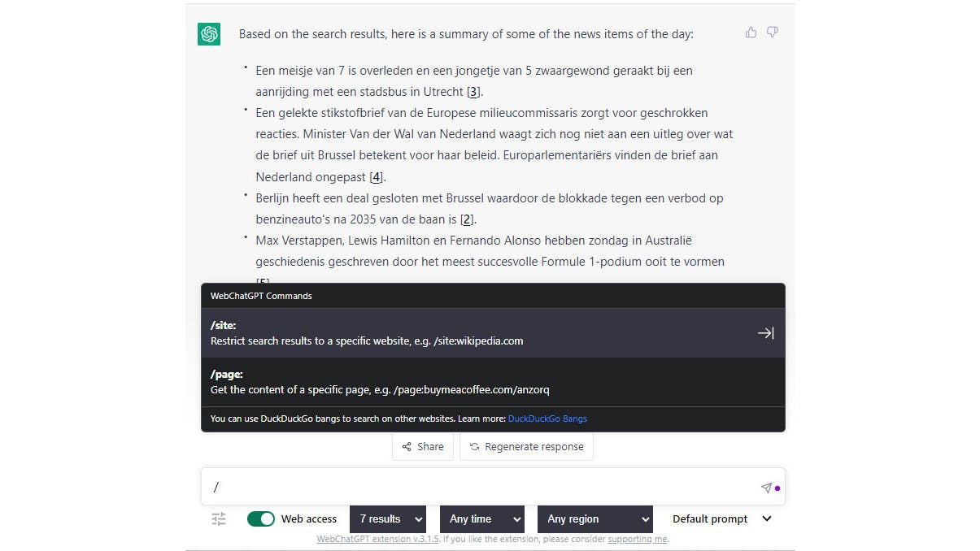Click the send message paper plane icon
Viewport: 980px width, 551px height.
coord(765,488)
